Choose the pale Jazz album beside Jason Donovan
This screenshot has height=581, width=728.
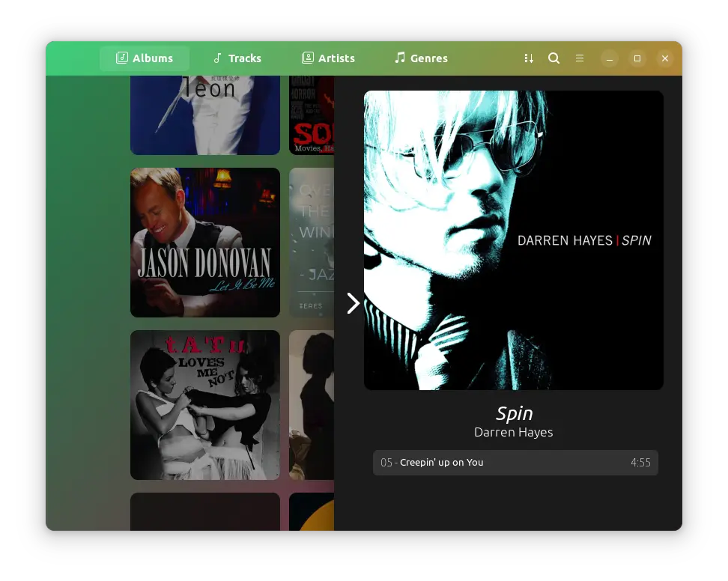coord(312,243)
